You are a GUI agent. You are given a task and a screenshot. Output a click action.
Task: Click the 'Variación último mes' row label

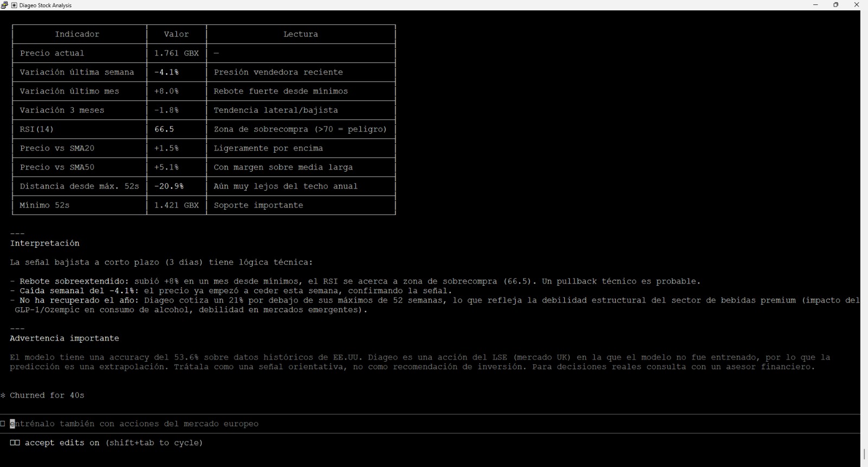(69, 91)
